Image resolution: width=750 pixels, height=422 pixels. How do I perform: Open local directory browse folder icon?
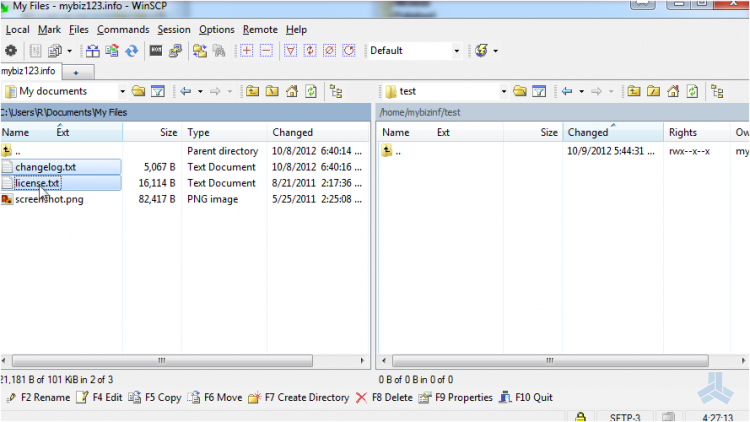pyautogui.click(x=138, y=91)
